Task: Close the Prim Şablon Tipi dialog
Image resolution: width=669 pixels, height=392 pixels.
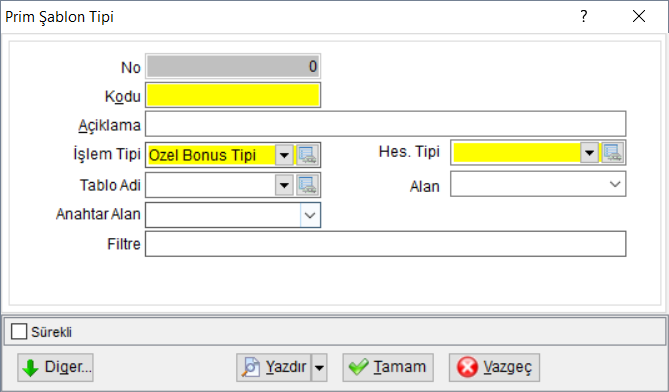Action: (639, 17)
